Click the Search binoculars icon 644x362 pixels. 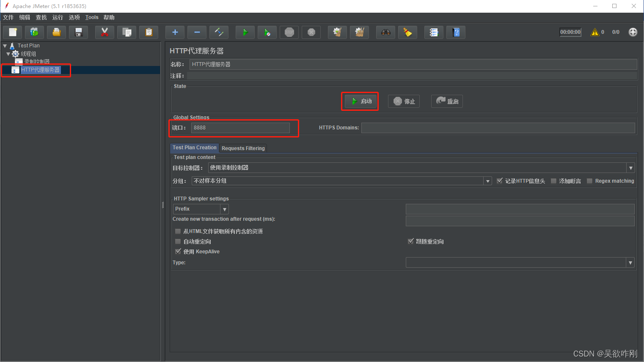(x=385, y=32)
